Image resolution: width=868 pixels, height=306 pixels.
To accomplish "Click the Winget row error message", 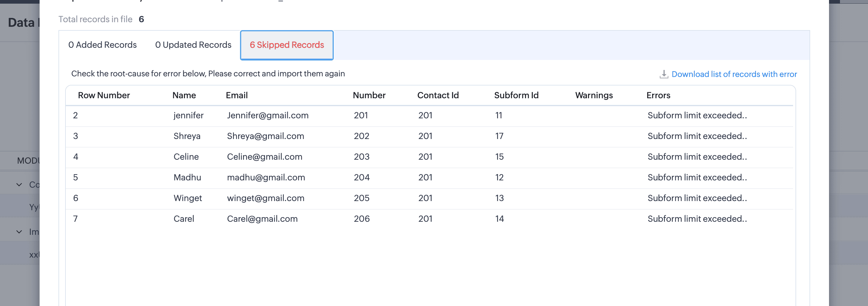I will click(697, 198).
